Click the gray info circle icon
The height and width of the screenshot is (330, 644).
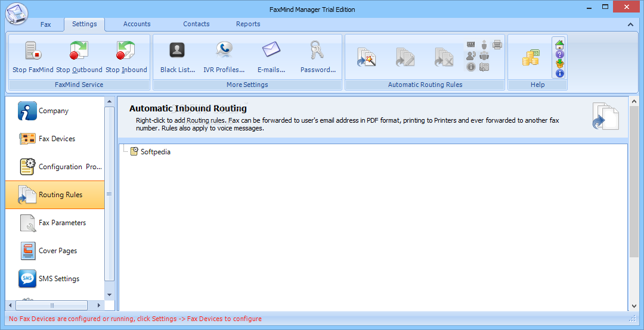(x=471, y=67)
